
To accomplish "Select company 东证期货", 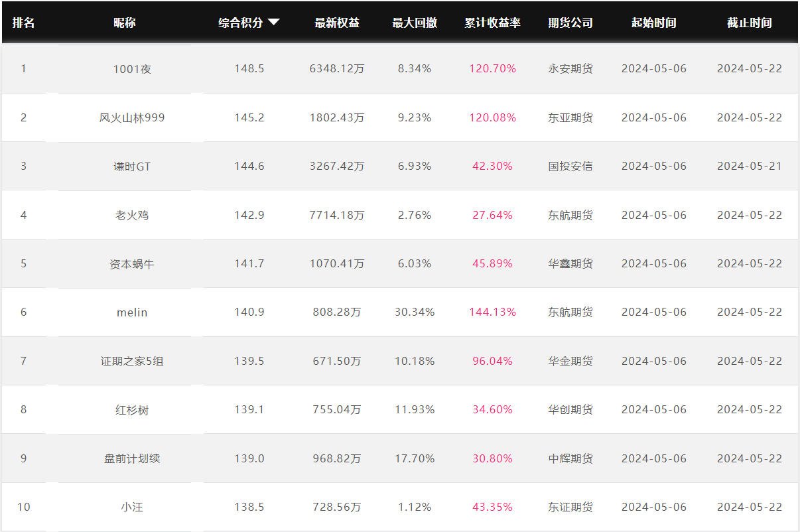I will pyautogui.click(x=570, y=507).
